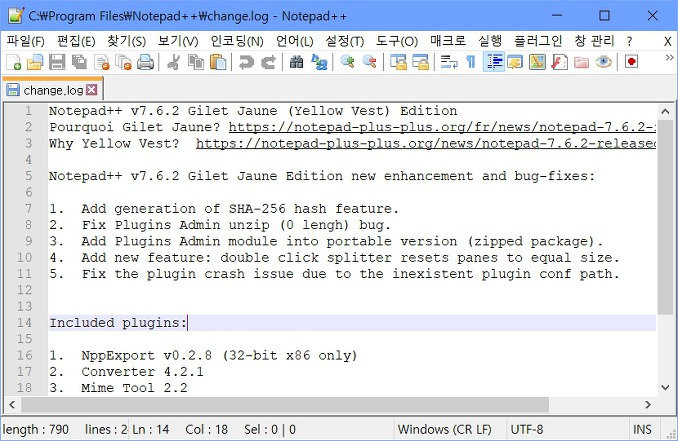Click the Open file folder icon
Image resolution: width=678 pixels, height=441 pixels.
point(35,62)
